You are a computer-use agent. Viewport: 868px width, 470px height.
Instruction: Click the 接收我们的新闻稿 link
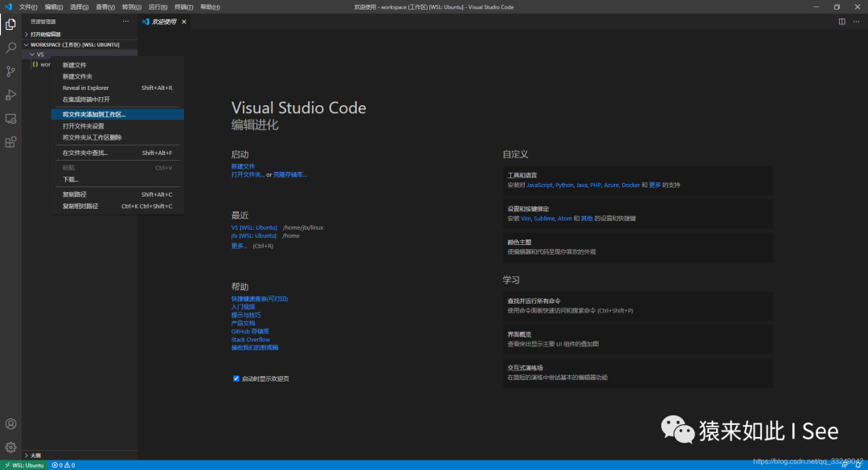coord(255,348)
